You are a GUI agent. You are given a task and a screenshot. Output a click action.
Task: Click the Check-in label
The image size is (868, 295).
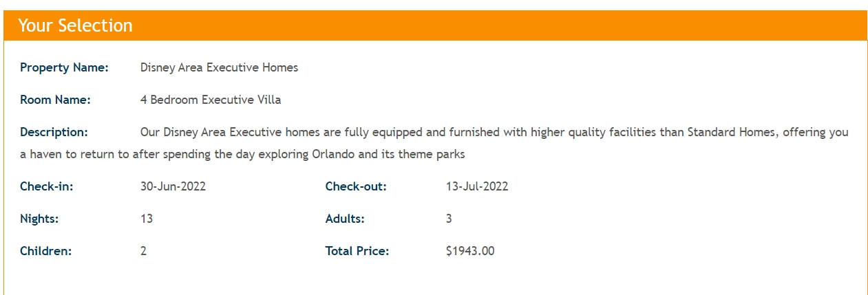pyautogui.click(x=46, y=186)
